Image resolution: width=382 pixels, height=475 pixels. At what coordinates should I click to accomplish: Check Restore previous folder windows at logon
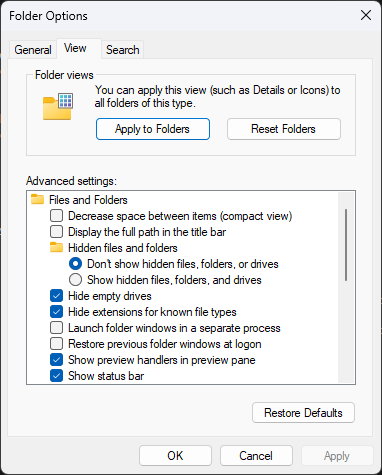coord(56,344)
